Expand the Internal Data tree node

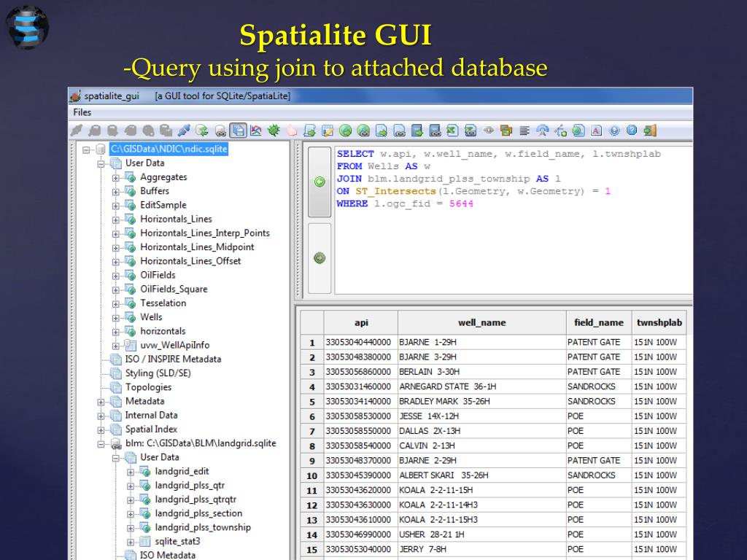click(101, 416)
